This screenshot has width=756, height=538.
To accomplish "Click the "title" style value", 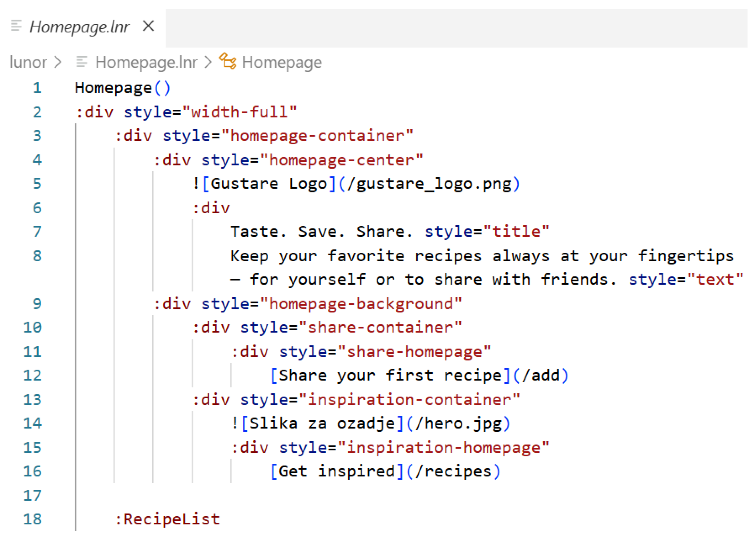I will tap(516, 231).
